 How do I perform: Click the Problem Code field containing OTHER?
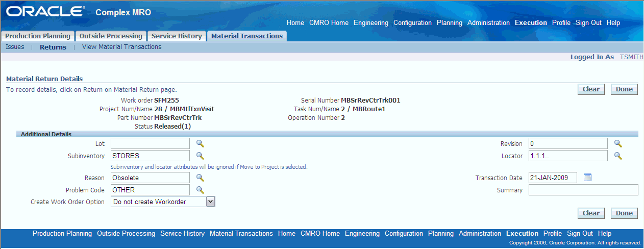(150, 190)
